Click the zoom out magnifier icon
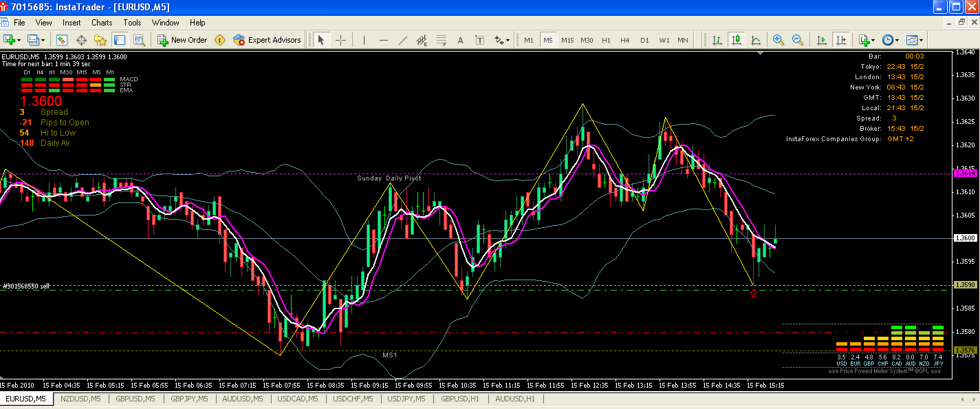This screenshot has width=980, height=409. click(x=797, y=40)
